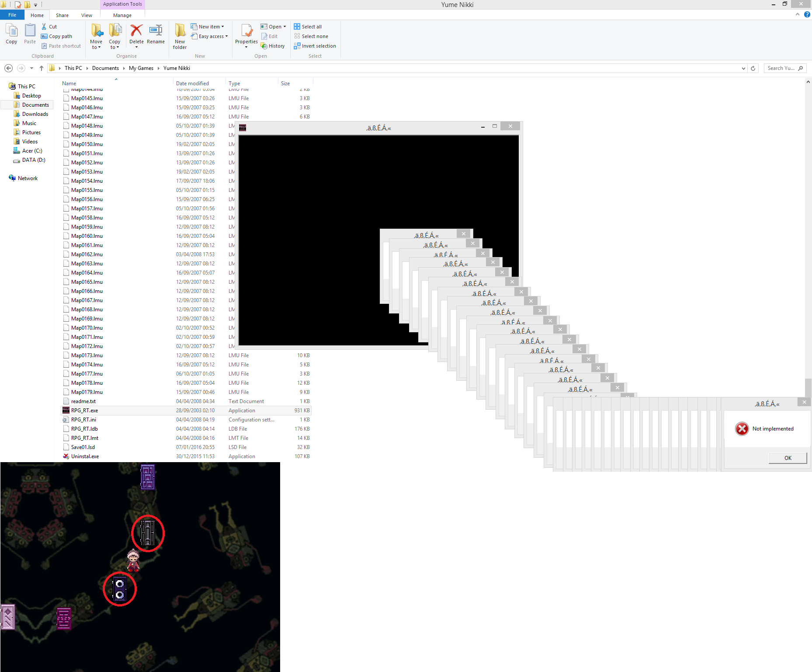Expand the Open dropdown arrow

coord(285,27)
